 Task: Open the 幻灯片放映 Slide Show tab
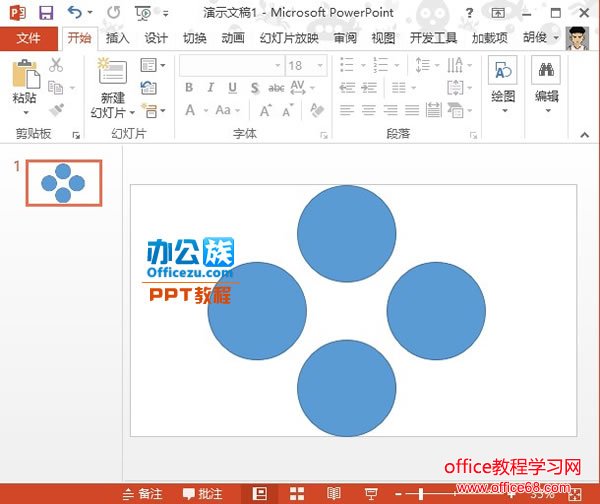[x=289, y=38]
